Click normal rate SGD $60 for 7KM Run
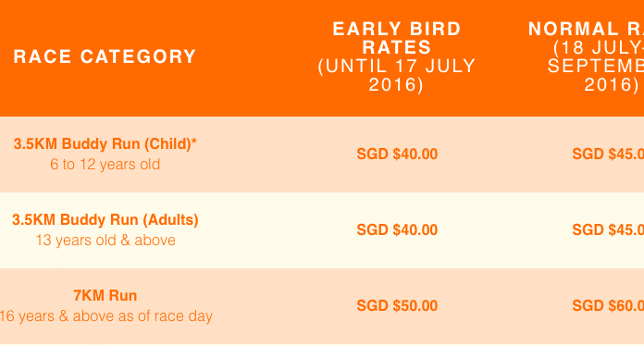 click(608, 306)
